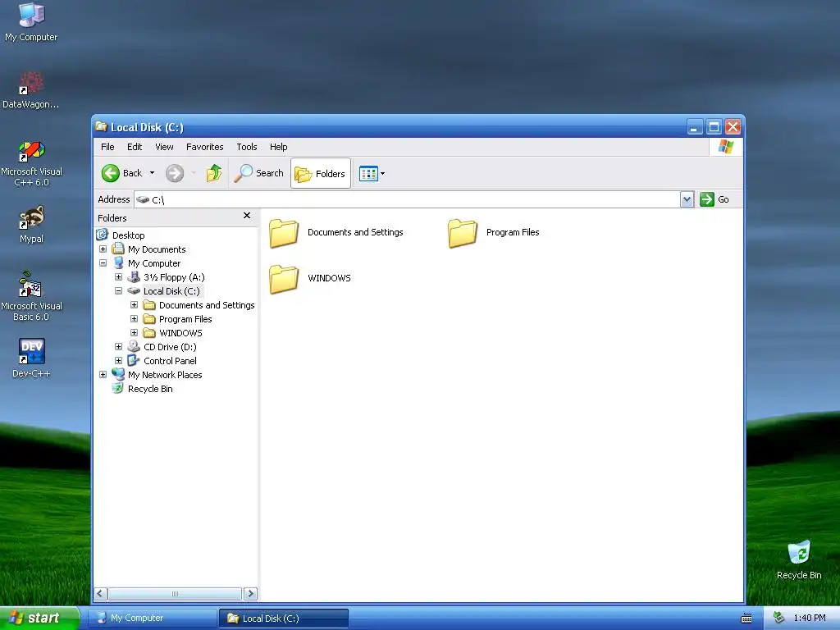840x630 pixels.
Task: Select Microsoft Visual Basic 6.0 shortcut
Action: pos(31,296)
